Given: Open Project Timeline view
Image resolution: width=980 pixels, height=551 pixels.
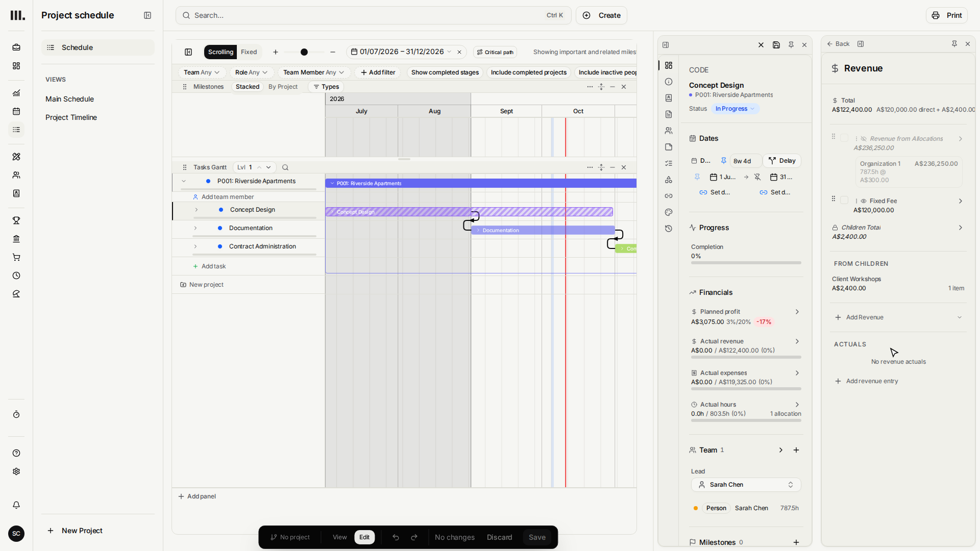Looking at the screenshot, I should click(x=71, y=117).
